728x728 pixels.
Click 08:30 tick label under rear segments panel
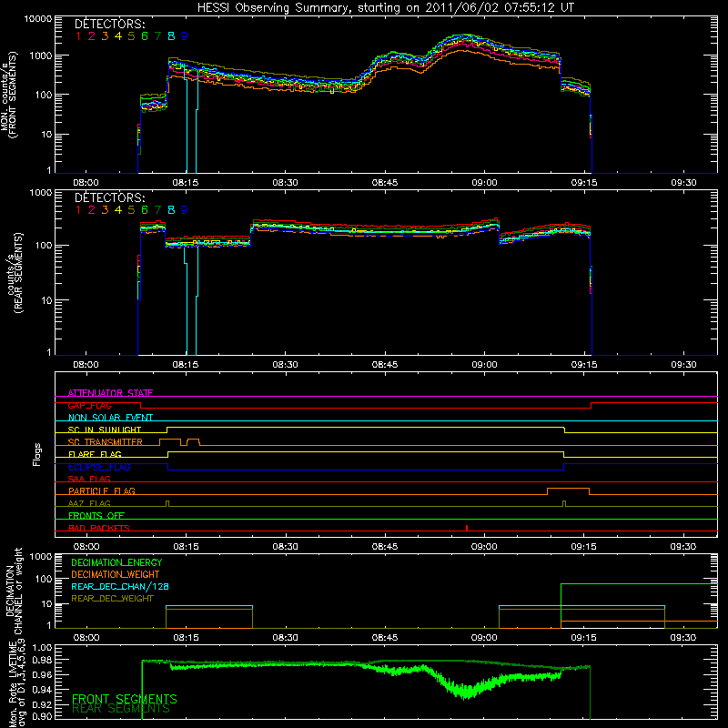coord(285,365)
